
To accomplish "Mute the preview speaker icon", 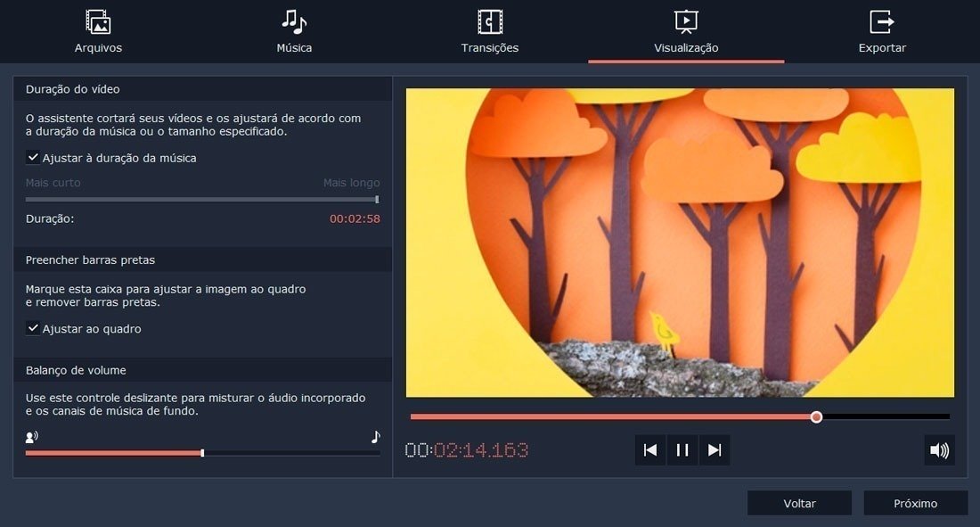I will click(939, 450).
